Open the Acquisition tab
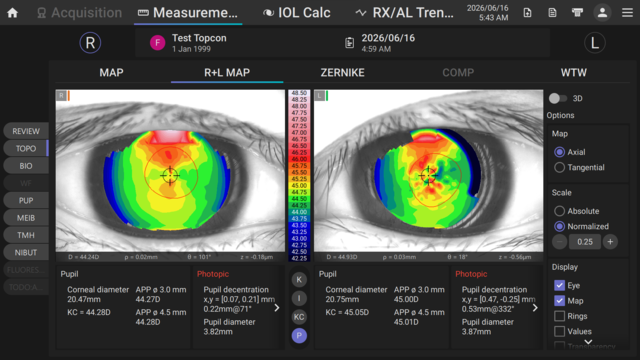Viewport: 640px width, 360px height. tap(79, 13)
